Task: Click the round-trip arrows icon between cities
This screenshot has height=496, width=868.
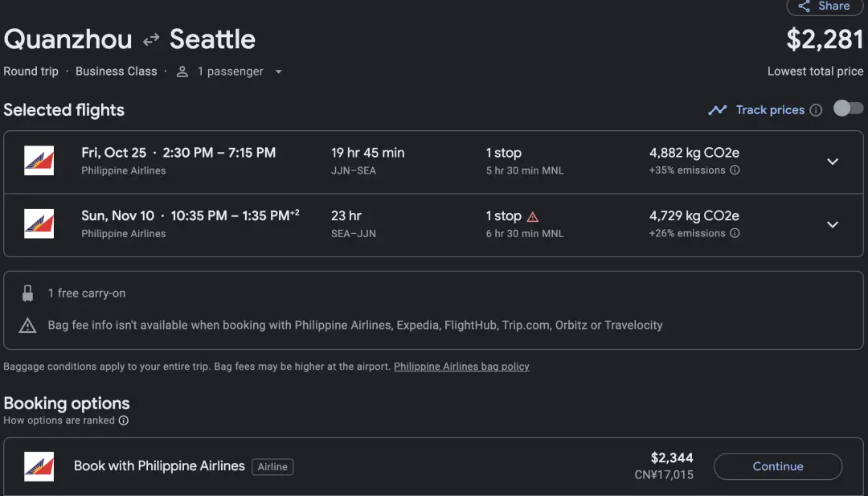Action: (x=151, y=39)
